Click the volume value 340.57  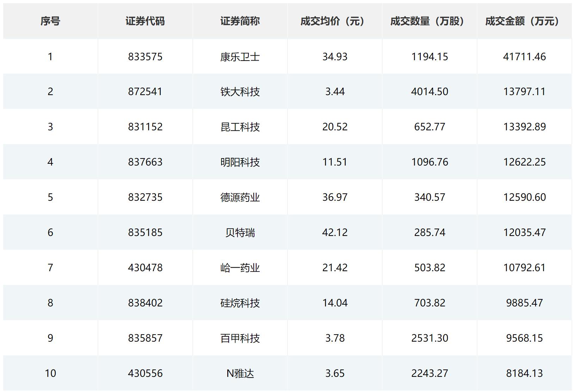coord(430,197)
